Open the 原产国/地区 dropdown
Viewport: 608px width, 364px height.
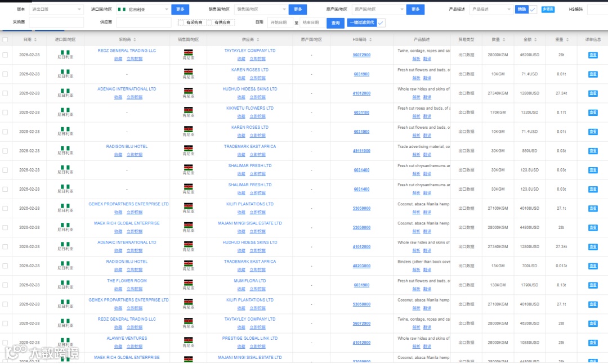(x=378, y=10)
